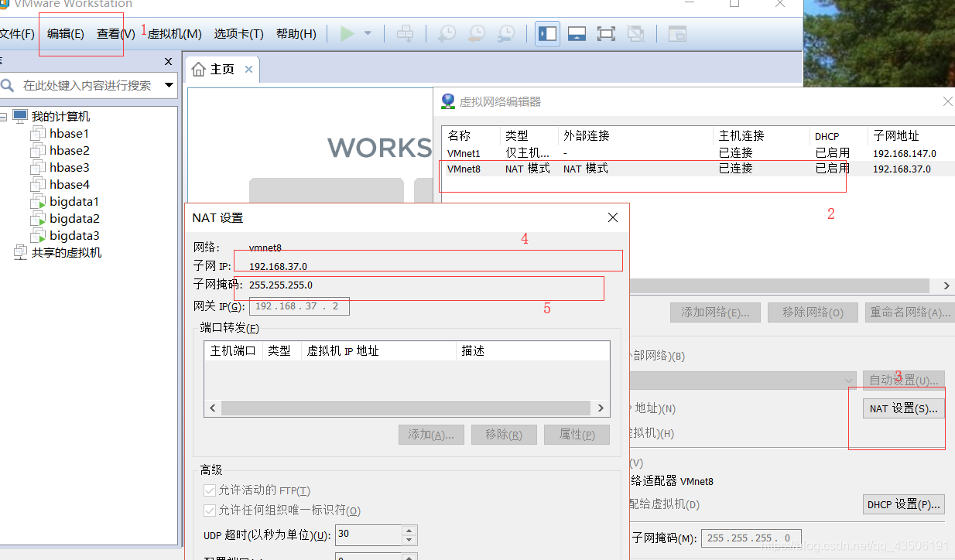Close the NAT 设置 dialog
Image resolution: width=955 pixels, height=560 pixels.
(x=613, y=218)
